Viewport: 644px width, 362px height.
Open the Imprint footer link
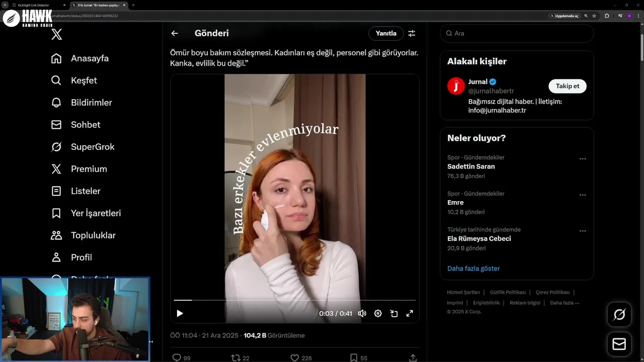point(455,303)
